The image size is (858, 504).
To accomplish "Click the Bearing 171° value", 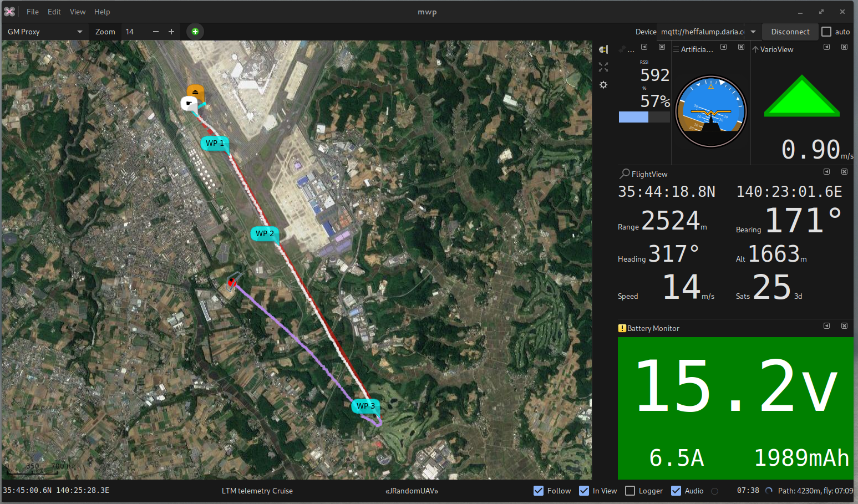I will 804,220.
